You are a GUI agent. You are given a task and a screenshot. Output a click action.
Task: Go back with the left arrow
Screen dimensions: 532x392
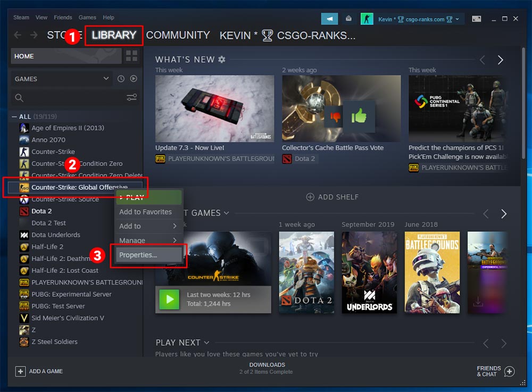(18, 35)
